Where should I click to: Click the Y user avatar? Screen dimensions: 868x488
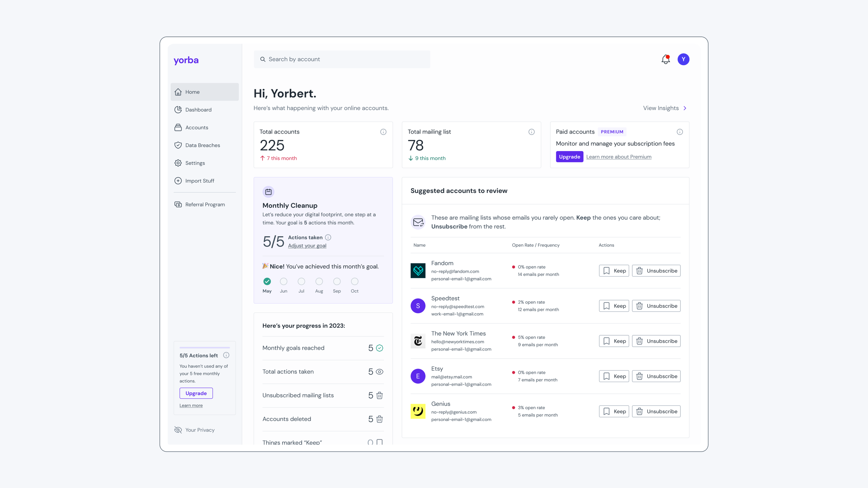(683, 59)
